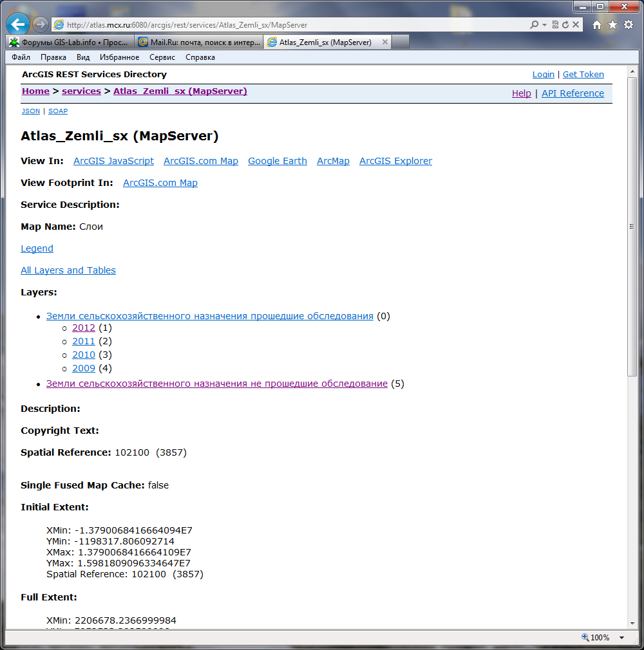The height and width of the screenshot is (650, 644).
Task: View in ArcGIS JavaScript
Action: click(x=113, y=161)
